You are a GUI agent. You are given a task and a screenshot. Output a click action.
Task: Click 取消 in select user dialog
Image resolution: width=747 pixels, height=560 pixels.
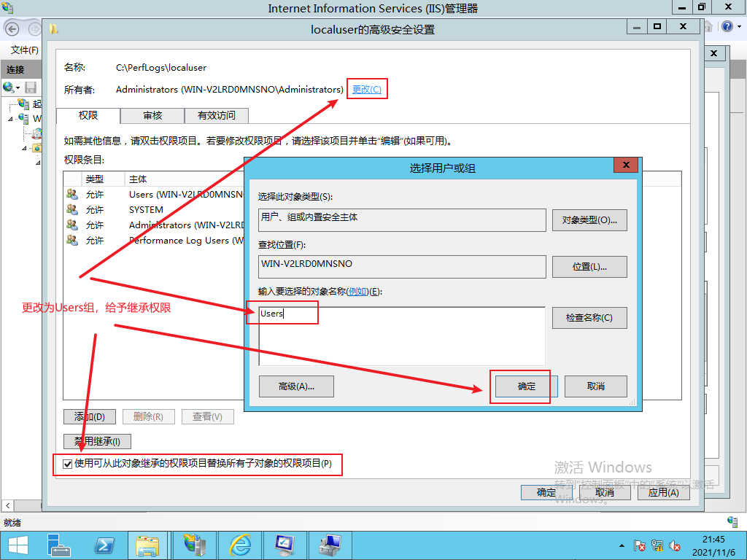(x=595, y=386)
